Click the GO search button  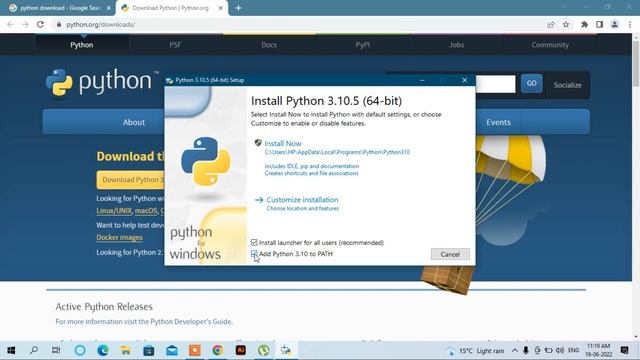point(531,83)
